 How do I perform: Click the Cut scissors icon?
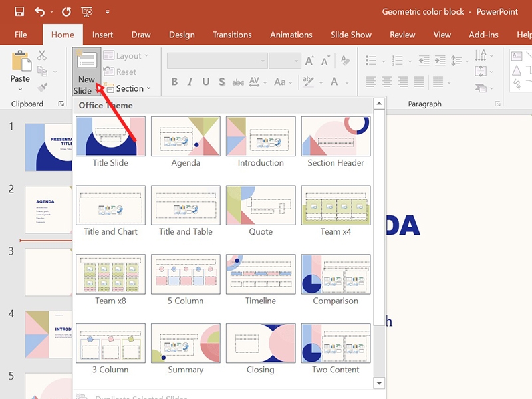tap(42, 55)
